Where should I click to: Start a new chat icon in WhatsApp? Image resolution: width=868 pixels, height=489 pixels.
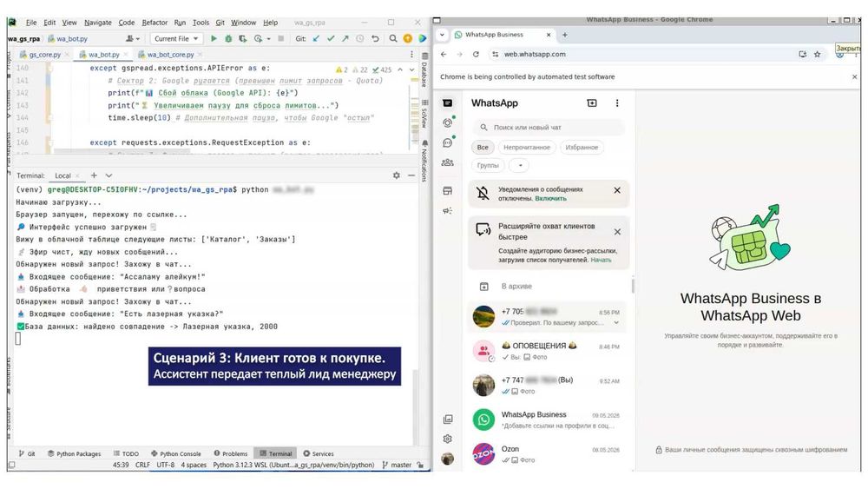point(592,103)
